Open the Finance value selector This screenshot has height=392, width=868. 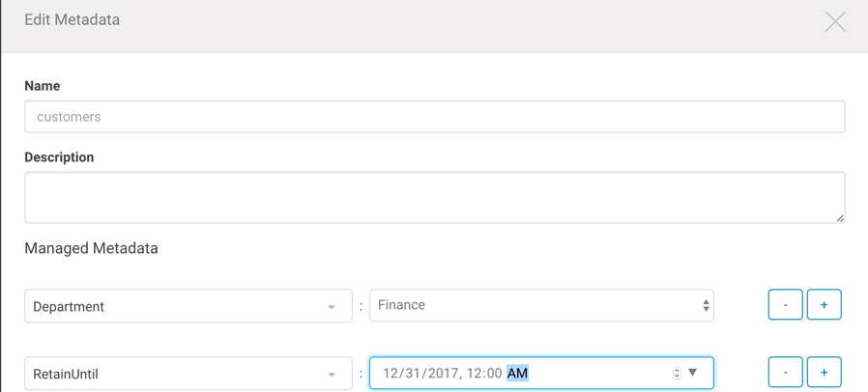pos(541,305)
